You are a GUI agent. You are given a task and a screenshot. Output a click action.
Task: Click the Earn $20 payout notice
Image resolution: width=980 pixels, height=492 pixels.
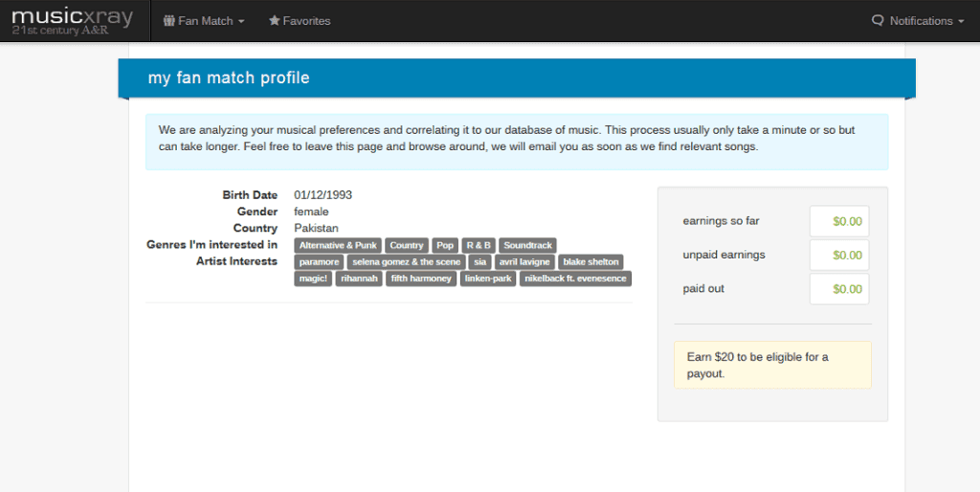[x=772, y=365]
